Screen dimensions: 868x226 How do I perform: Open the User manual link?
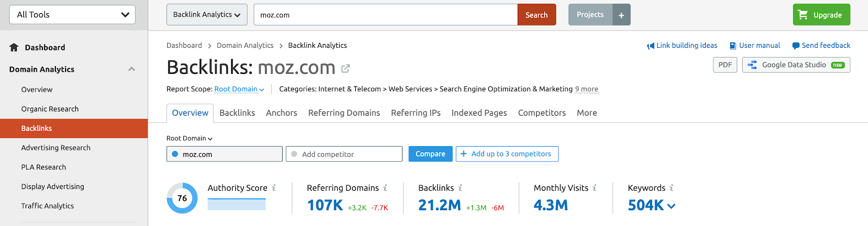tap(759, 46)
